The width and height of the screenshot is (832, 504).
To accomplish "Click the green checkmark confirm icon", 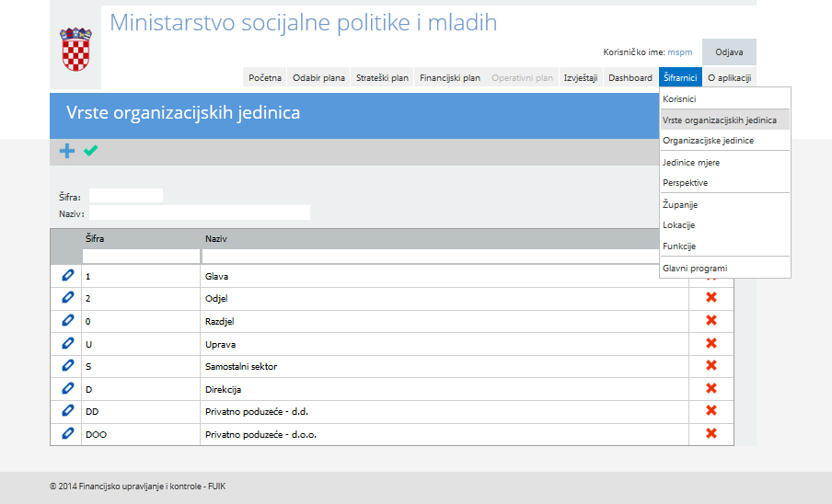I will [91, 151].
